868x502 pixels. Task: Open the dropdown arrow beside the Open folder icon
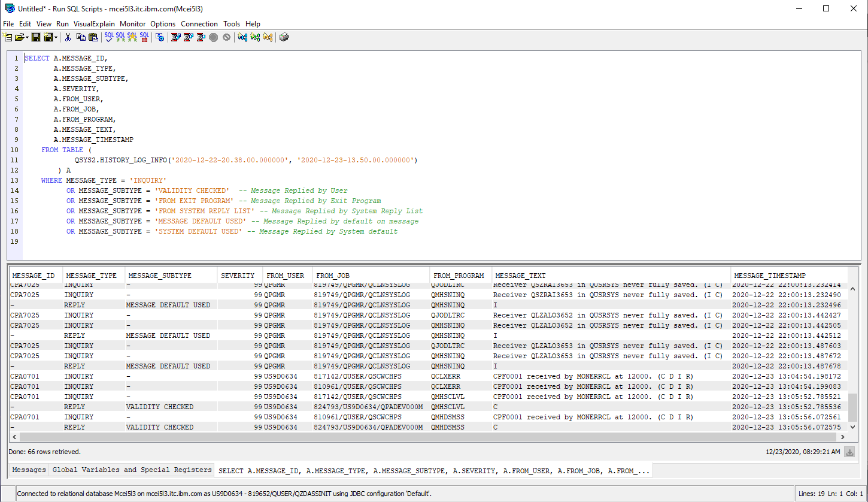click(x=27, y=37)
